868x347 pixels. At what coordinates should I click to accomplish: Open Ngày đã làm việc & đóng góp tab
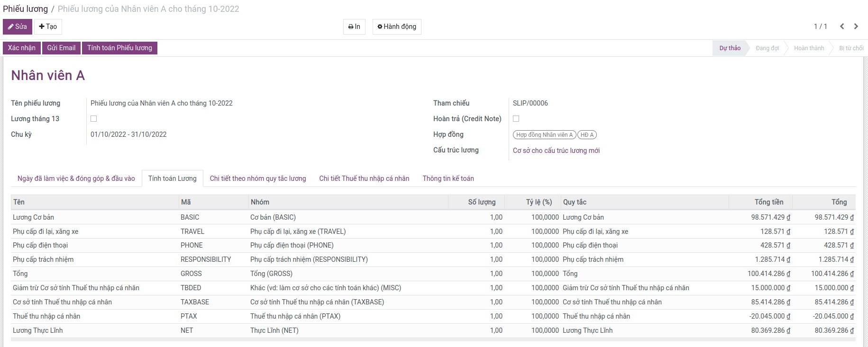[x=76, y=178]
